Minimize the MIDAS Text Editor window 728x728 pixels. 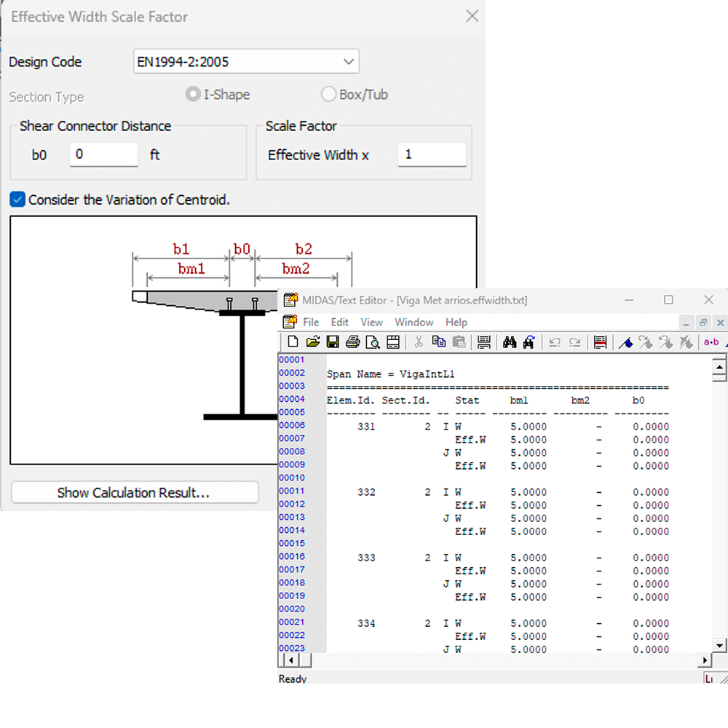pyautogui.click(x=629, y=300)
